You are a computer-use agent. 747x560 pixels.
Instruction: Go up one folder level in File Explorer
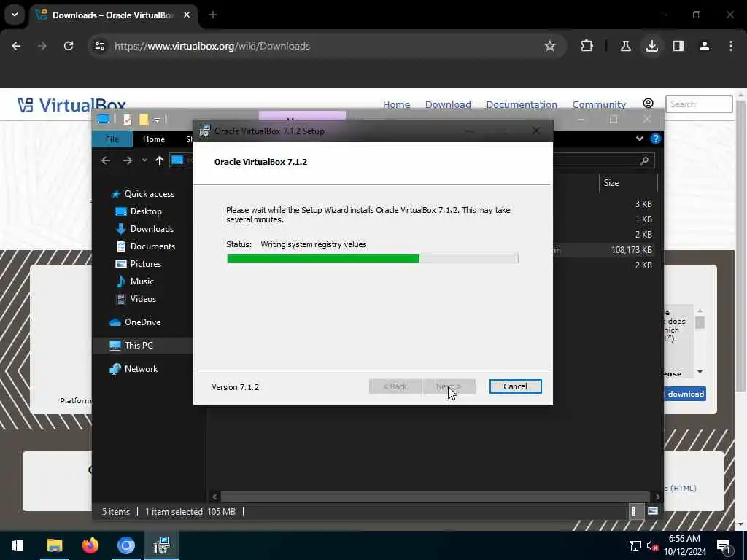(x=159, y=160)
